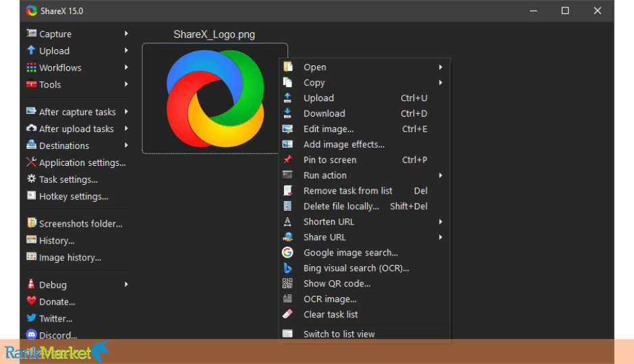The image size is (634, 364).
Task: Click the eraser icon for Clear task list
Action: (287, 314)
